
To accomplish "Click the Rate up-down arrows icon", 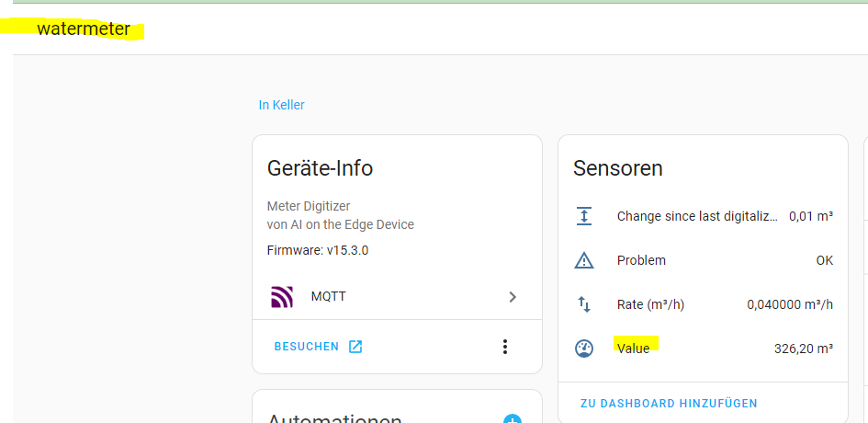I will (584, 304).
